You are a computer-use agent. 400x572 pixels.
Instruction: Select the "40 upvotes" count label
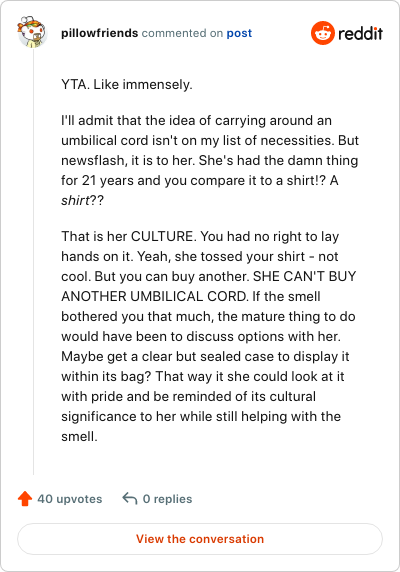pos(70,499)
